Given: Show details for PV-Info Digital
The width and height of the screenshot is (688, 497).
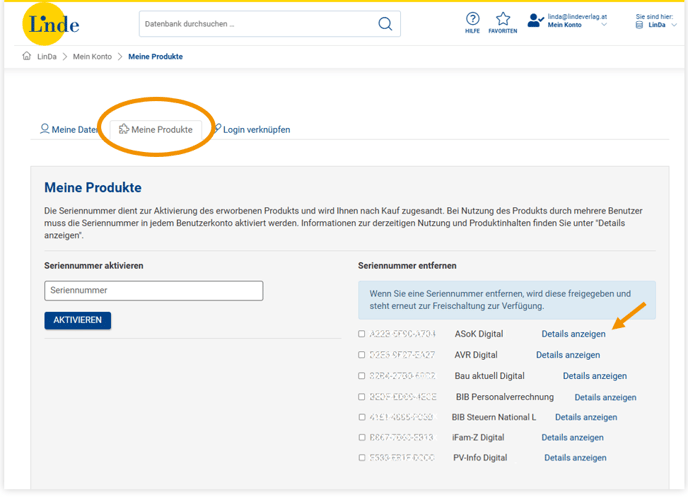Looking at the screenshot, I should [576, 458].
